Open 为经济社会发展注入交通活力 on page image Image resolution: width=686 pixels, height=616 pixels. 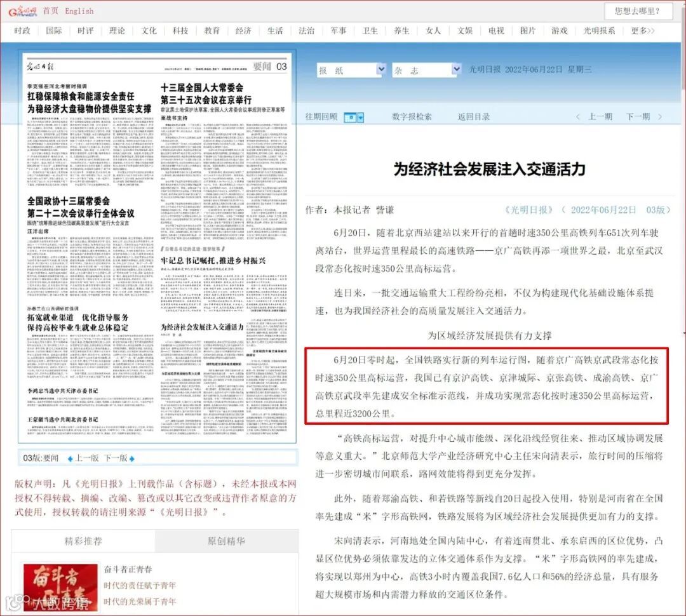coord(202,327)
